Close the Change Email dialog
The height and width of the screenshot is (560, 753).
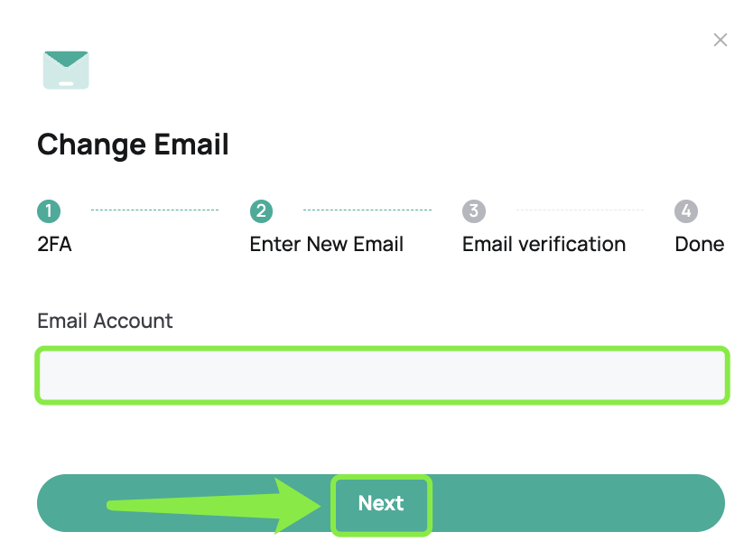[x=720, y=40]
